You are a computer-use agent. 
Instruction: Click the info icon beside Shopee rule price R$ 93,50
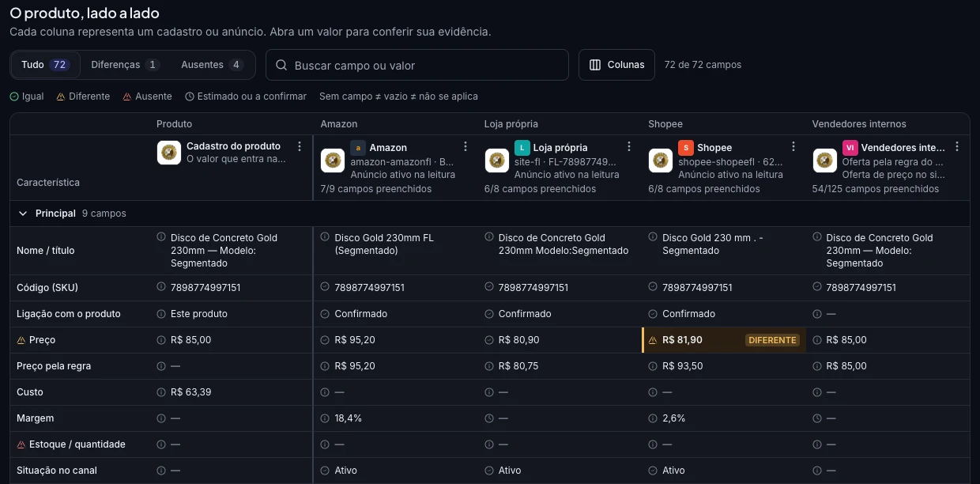653,366
